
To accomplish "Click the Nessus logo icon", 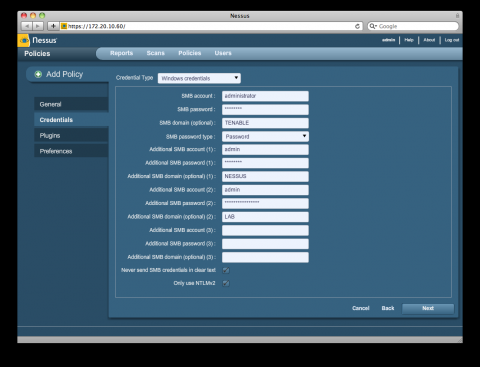I will pyautogui.click(x=24, y=40).
